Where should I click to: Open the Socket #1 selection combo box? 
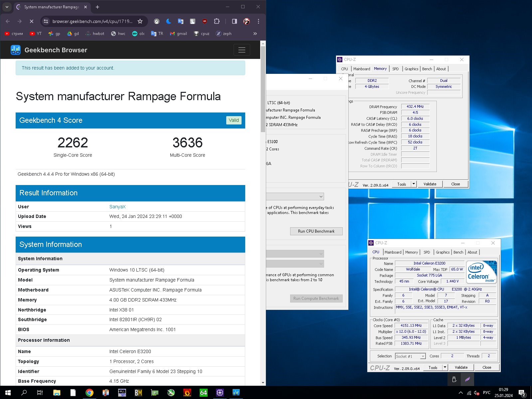pos(410,356)
